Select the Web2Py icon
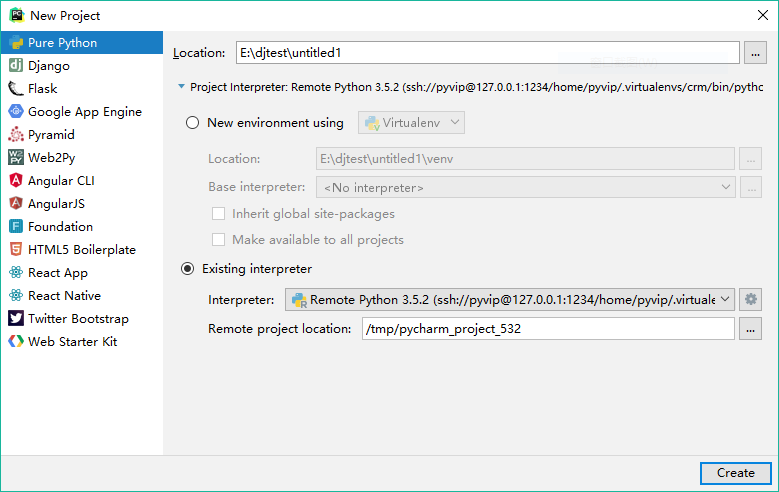779x492 pixels. click(16, 157)
